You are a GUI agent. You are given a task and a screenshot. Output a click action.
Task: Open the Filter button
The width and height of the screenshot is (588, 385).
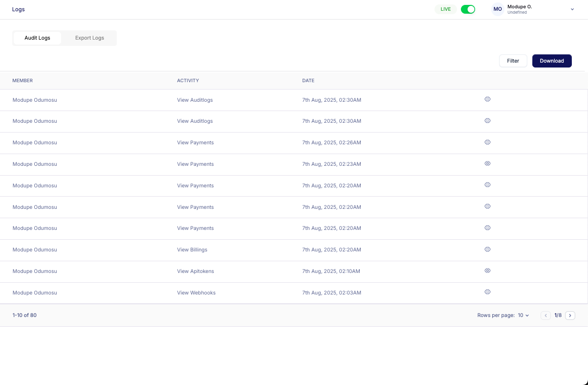(x=513, y=61)
